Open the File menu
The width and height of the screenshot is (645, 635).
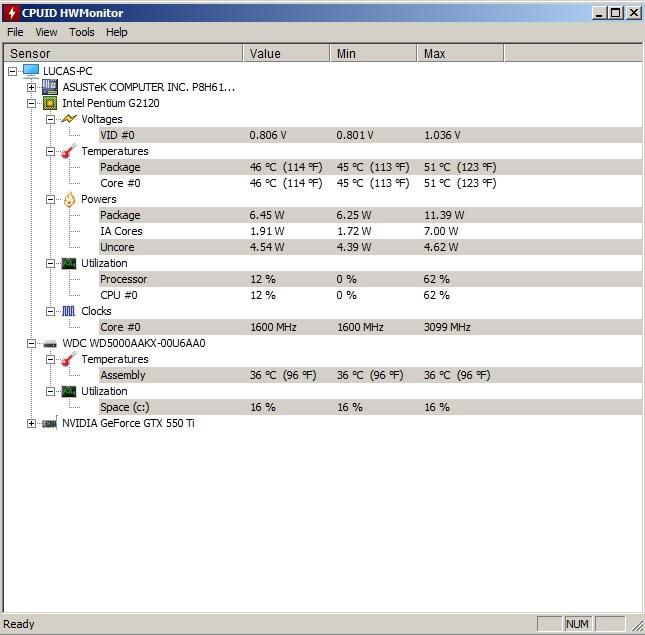15,32
